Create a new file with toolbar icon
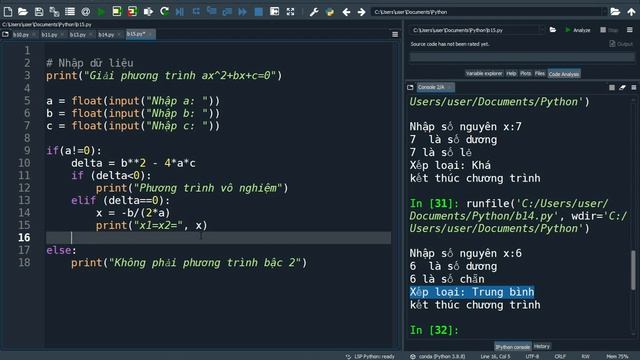Image resolution: width=640 pixels, height=360 pixels. [x=8, y=12]
